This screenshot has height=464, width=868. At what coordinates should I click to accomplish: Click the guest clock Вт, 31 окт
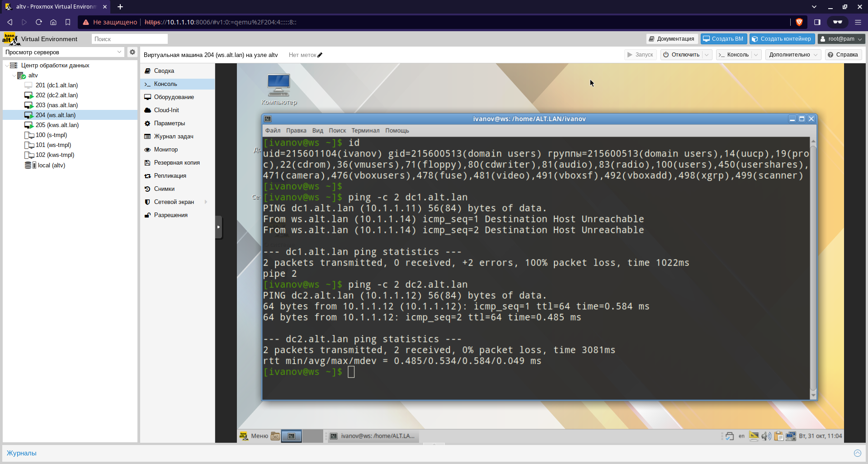click(x=820, y=436)
